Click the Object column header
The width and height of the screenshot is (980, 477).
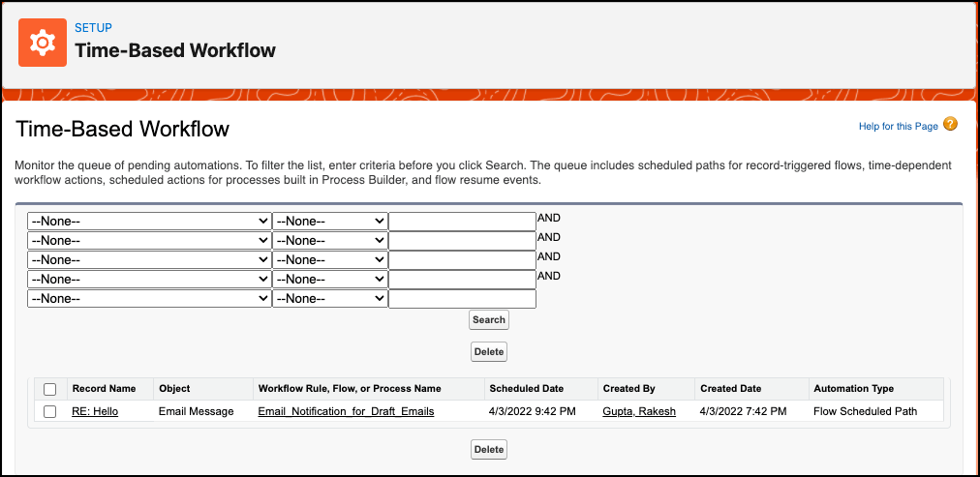173,388
